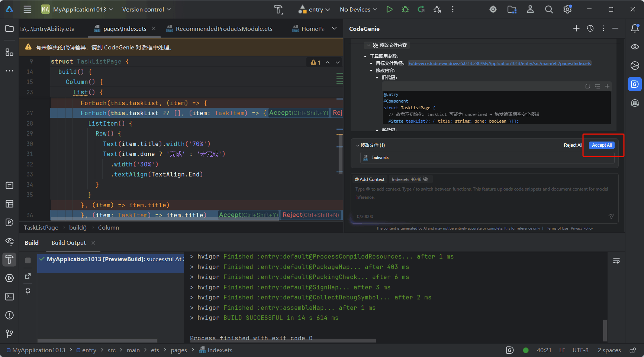Click Accept All button
This screenshot has height=357, width=644.
[x=602, y=145]
